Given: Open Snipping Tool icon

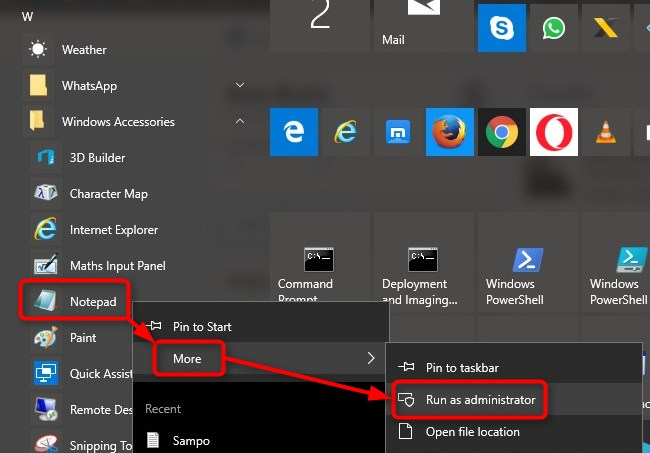Looking at the screenshot, I should (x=46, y=443).
